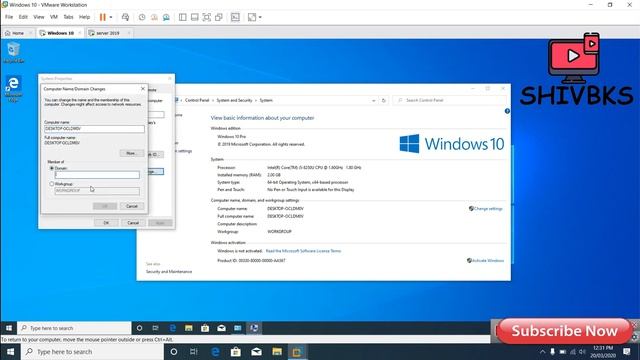Open the guest Windows Start button

coord(9,328)
